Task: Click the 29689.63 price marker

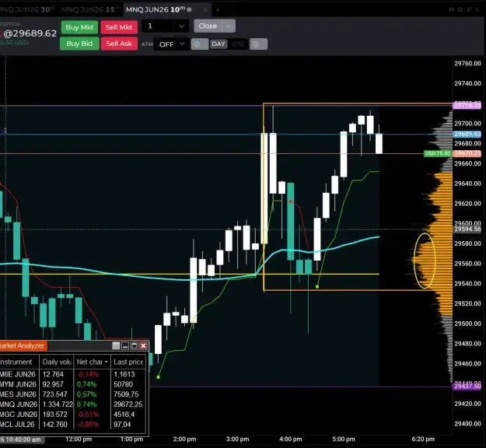Action: point(467,134)
